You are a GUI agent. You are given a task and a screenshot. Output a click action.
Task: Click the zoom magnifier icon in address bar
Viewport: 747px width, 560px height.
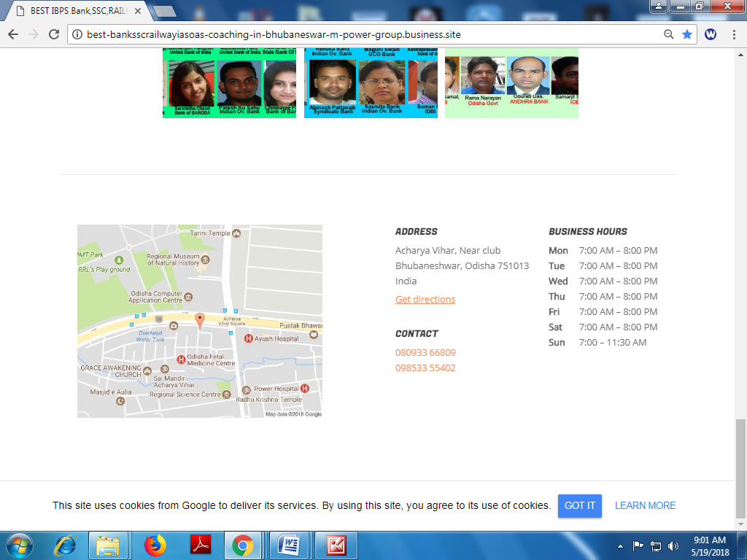[668, 34]
